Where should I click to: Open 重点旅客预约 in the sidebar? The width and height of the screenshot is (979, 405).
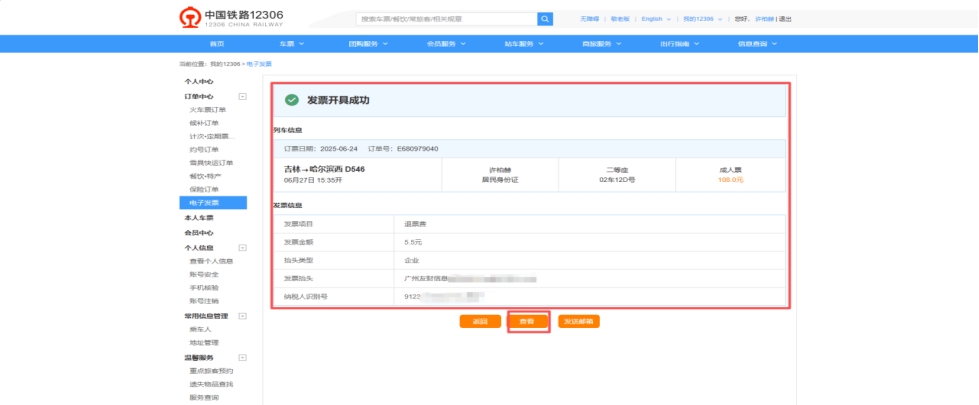point(211,371)
